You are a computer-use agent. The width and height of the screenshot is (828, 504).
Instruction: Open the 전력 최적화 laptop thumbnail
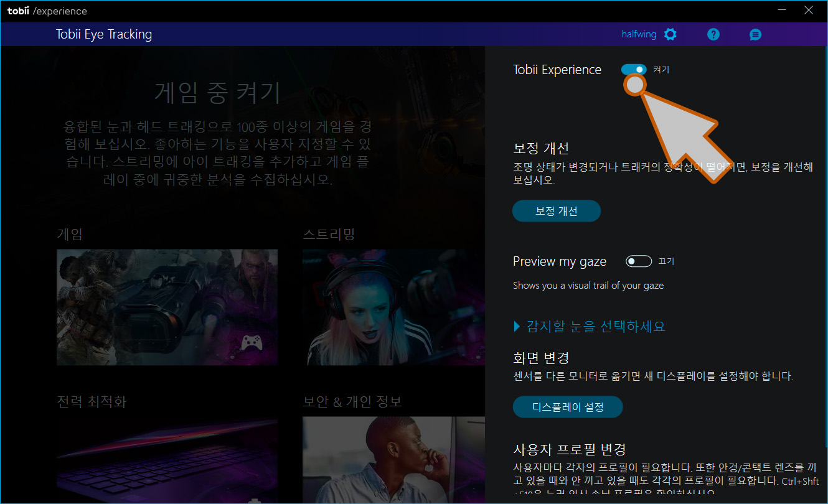tap(167, 460)
